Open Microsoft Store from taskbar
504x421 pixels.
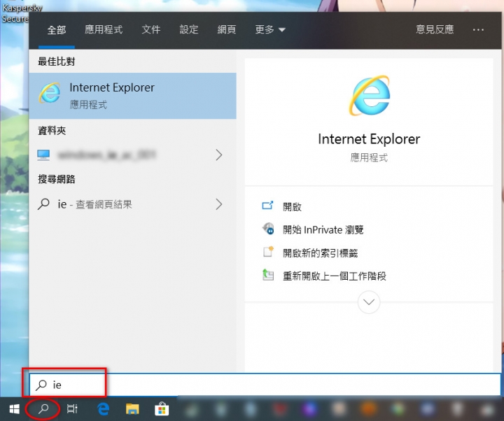click(162, 409)
